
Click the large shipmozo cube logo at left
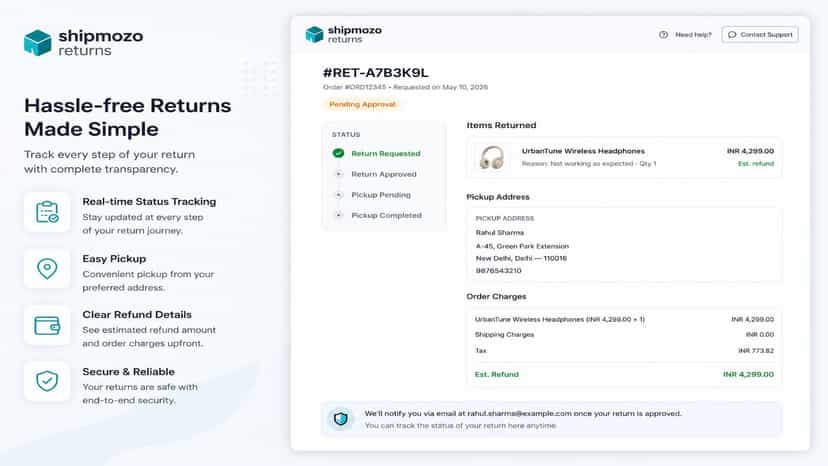click(x=37, y=43)
